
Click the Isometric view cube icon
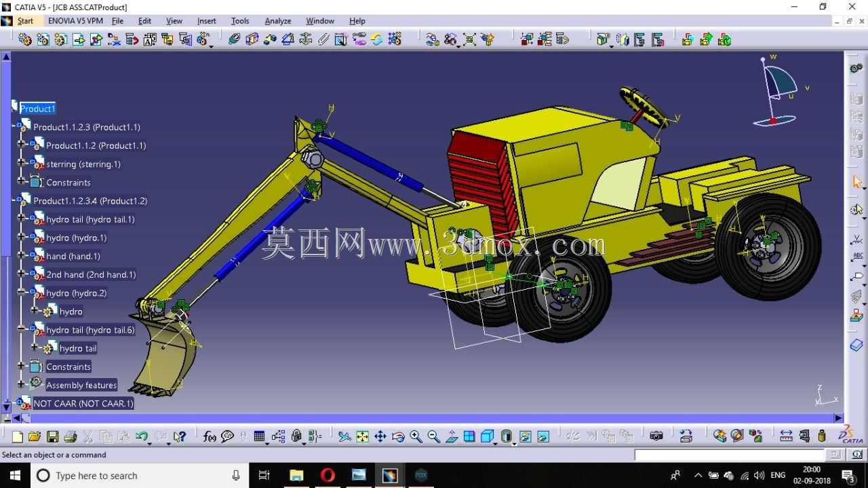(487, 436)
